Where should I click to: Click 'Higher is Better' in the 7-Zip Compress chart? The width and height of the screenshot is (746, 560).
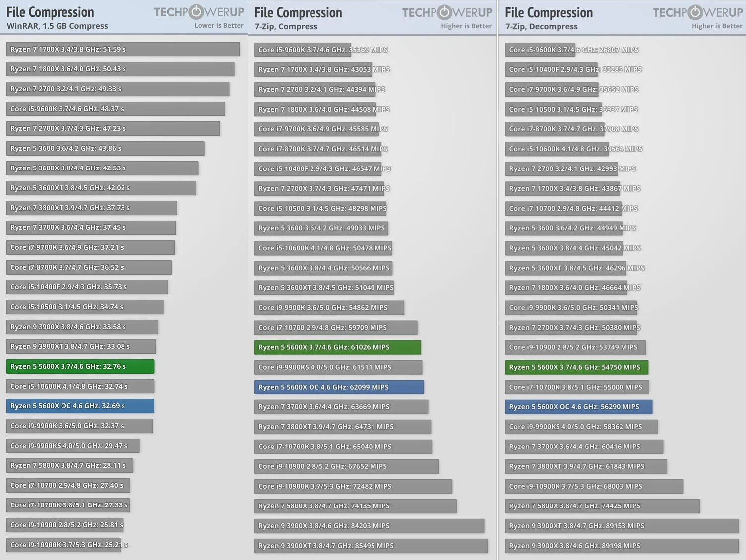(466, 26)
